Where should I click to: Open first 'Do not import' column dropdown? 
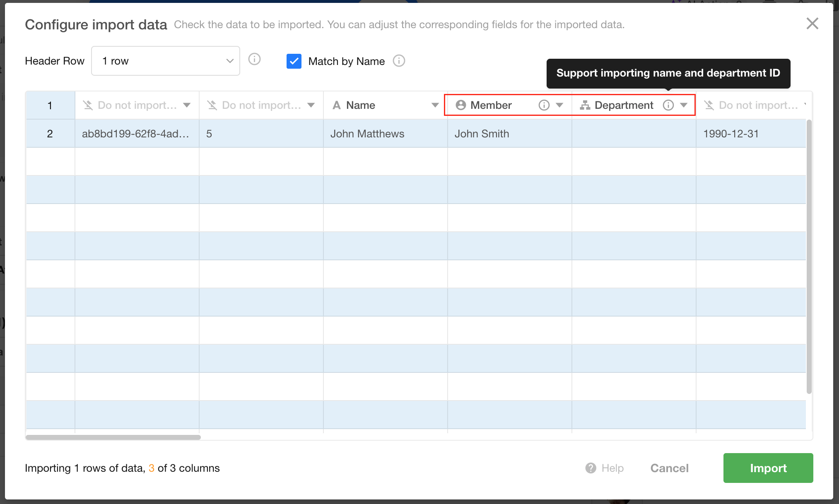click(187, 105)
